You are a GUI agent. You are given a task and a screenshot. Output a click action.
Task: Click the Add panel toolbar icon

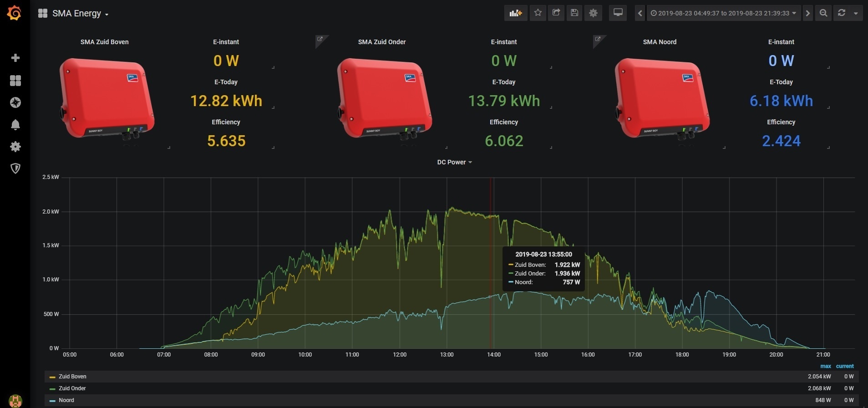[x=516, y=13]
